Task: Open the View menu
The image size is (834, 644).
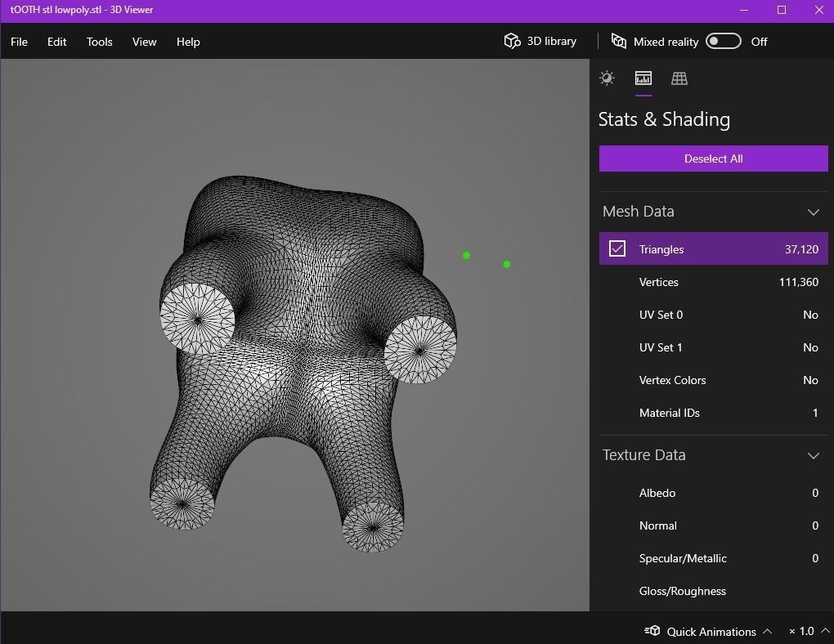Action: pyautogui.click(x=144, y=42)
